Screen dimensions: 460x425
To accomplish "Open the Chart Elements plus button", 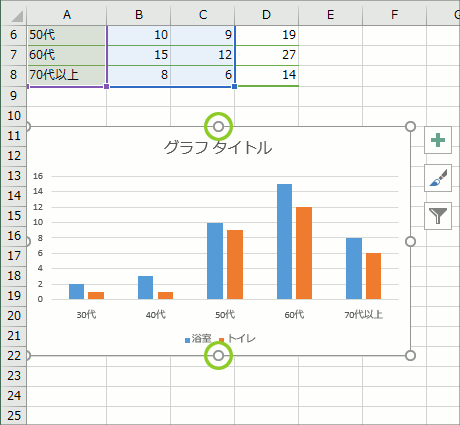I will coord(438,140).
